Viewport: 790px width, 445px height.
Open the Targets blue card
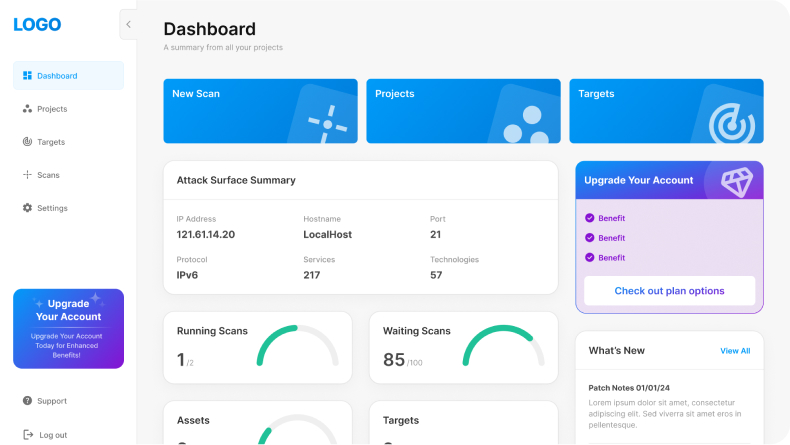[667, 111]
